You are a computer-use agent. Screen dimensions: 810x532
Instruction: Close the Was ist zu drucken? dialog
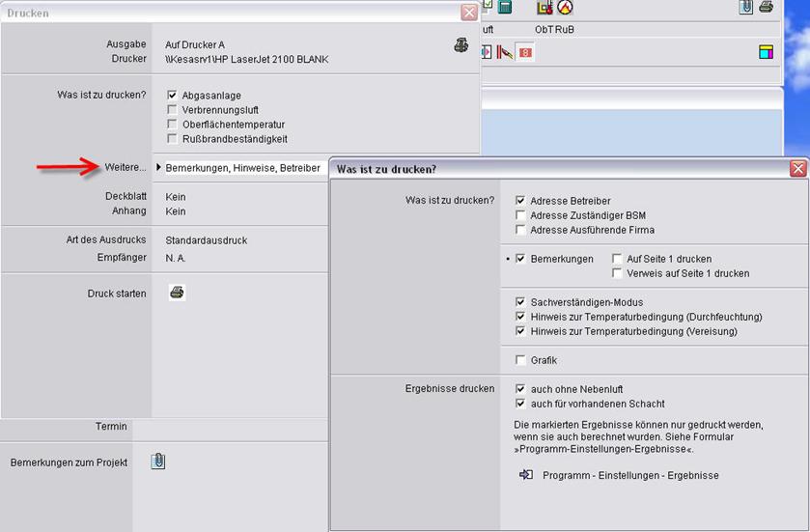798,168
